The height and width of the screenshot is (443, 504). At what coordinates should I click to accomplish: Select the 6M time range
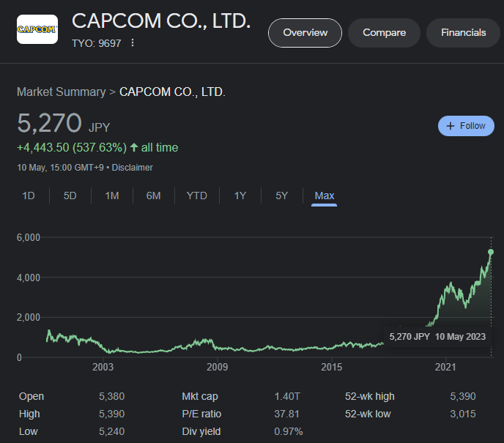[x=153, y=196]
